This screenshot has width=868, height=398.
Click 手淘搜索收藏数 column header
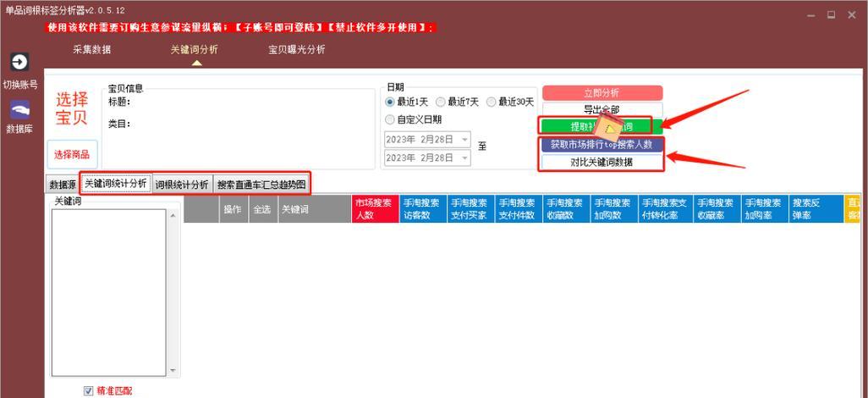point(566,209)
